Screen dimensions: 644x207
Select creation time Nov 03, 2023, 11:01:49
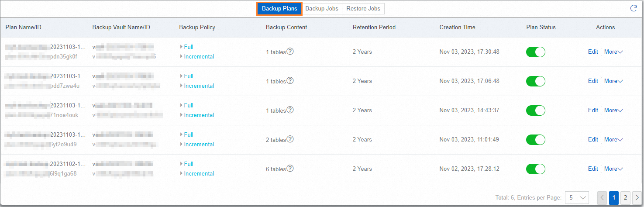point(469,139)
